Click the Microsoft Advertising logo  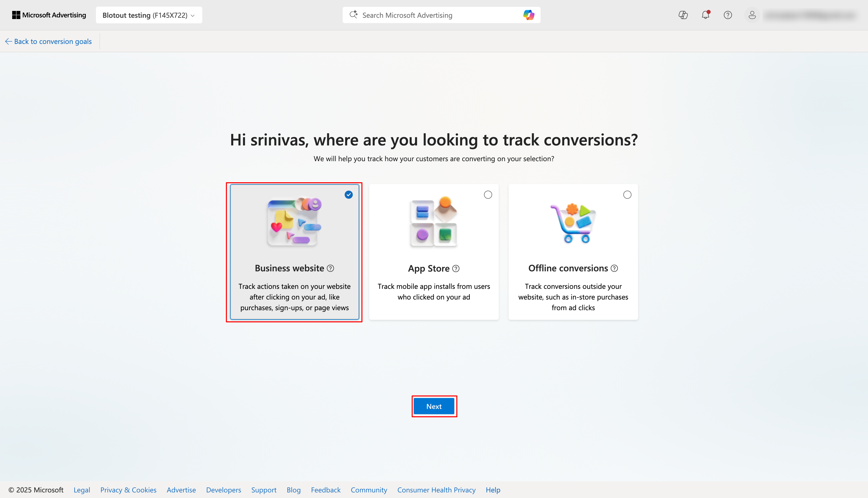(49, 15)
